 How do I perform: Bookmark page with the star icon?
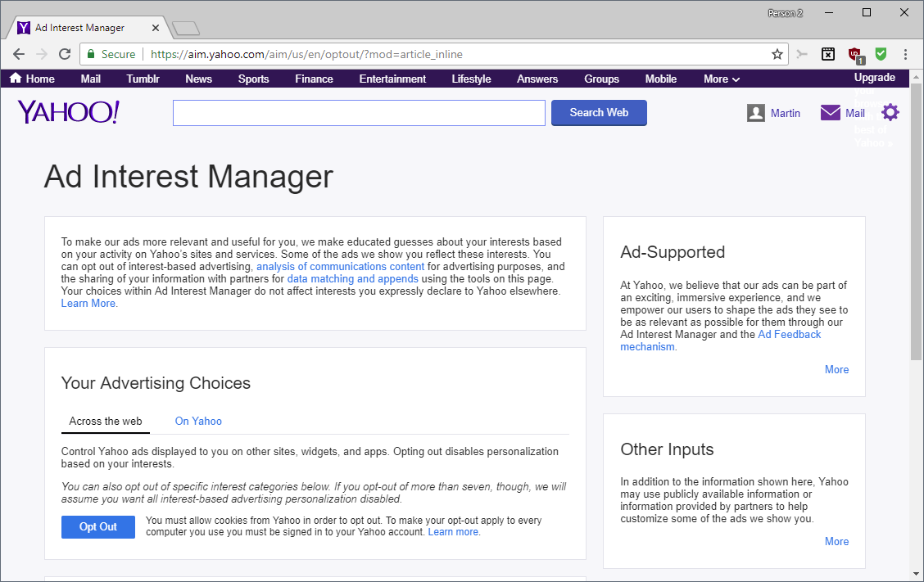pos(777,54)
